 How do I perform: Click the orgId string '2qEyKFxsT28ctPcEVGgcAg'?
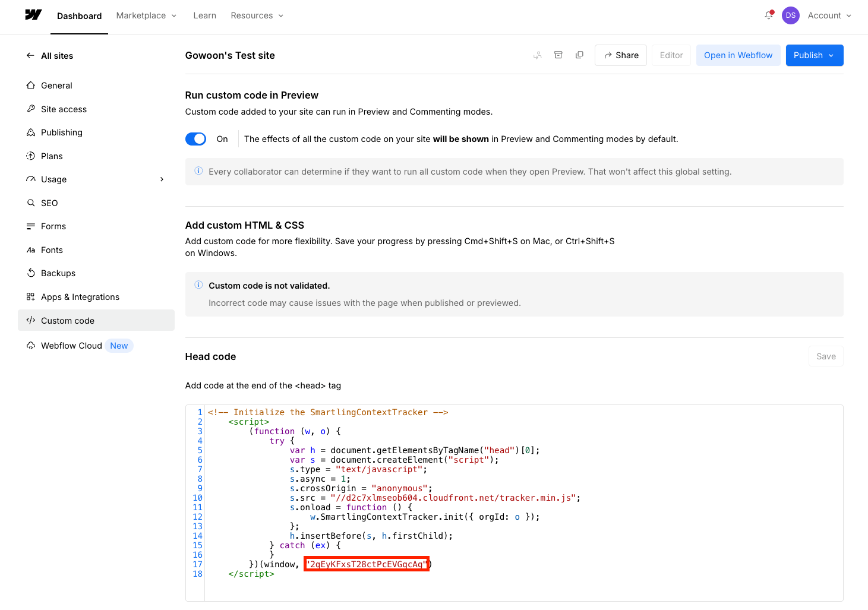(x=367, y=564)
